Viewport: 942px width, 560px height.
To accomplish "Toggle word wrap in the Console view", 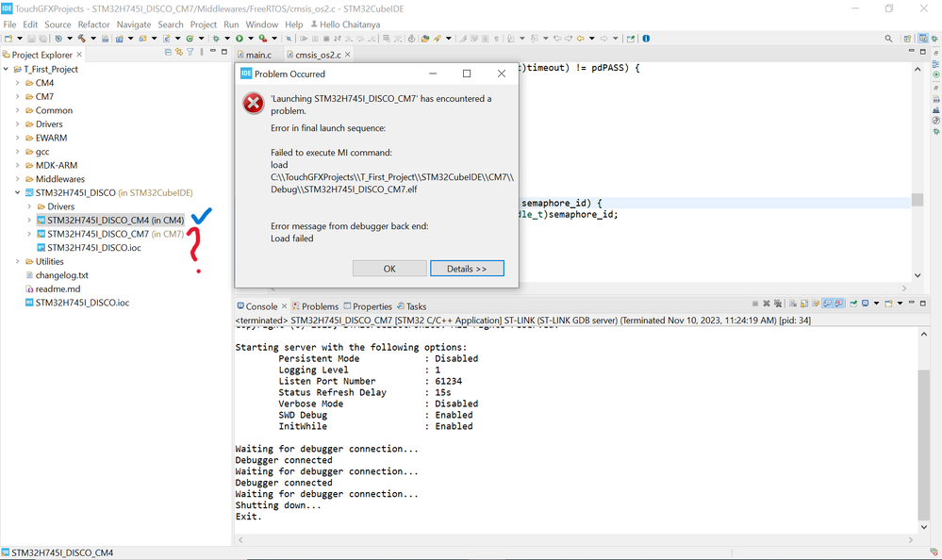I will pos(817,304).
